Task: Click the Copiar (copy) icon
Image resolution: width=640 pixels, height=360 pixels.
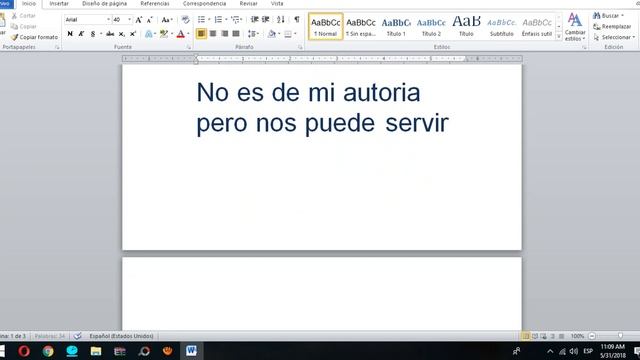Action: [x=14, y=27]
